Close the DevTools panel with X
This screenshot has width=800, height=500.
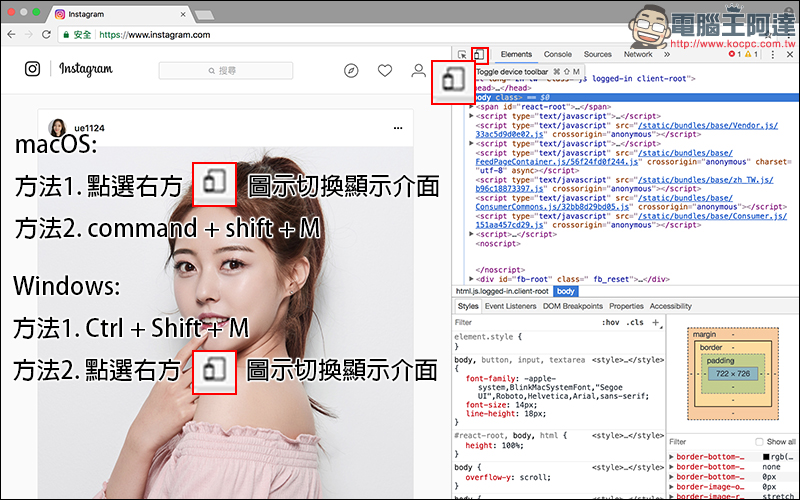point(790,54)
